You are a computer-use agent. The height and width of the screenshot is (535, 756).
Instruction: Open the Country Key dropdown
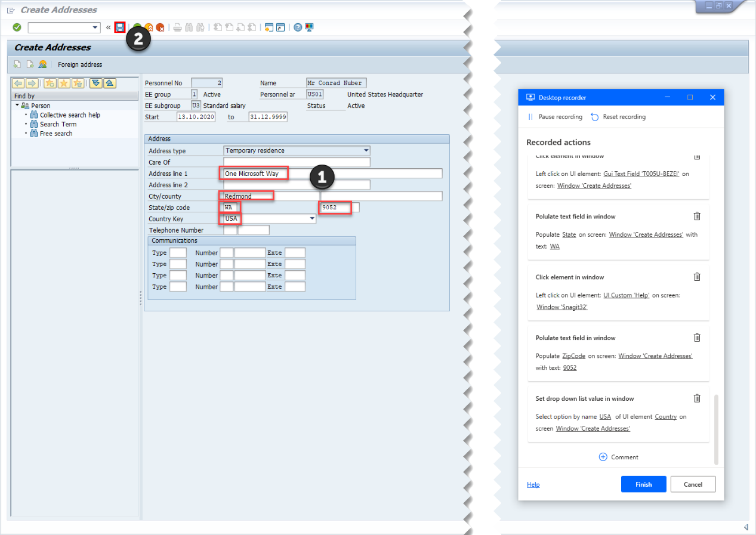pos(311,218)
